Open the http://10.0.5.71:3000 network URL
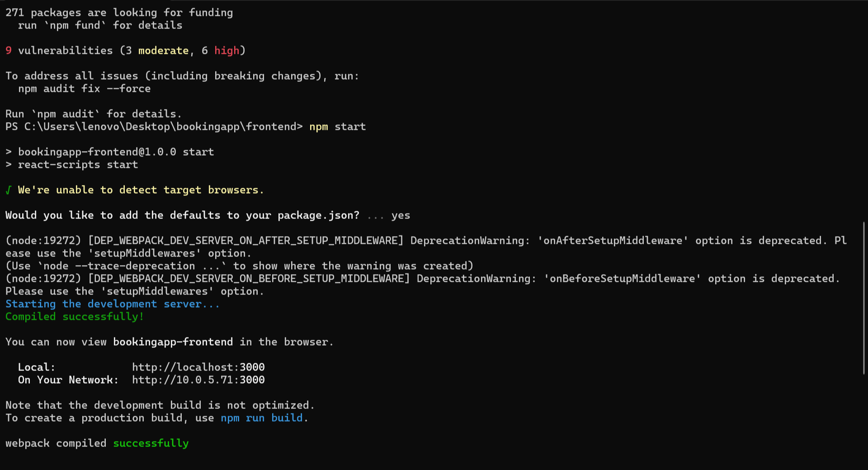 pyautogui.click(x=198, y=380)
